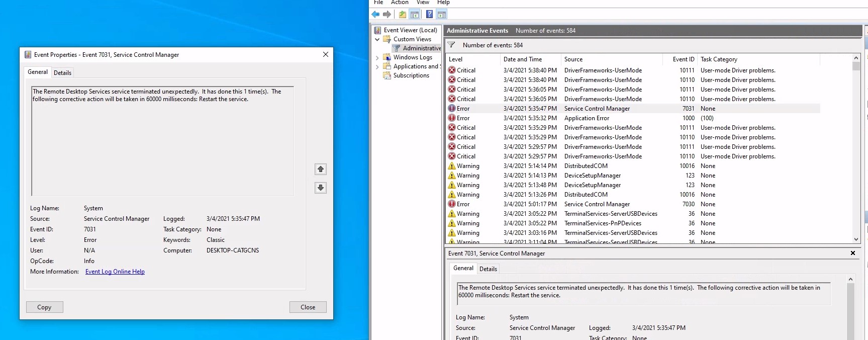Click the Up One Level folder icon
This screenshot has height=340, width=868.
coord(403,15)
